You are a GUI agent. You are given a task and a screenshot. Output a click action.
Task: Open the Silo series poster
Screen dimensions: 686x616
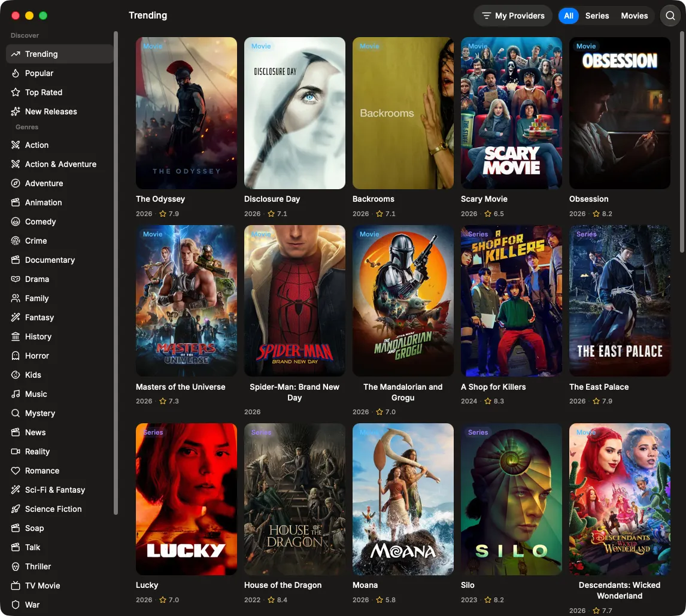click(x=511, y=499)
